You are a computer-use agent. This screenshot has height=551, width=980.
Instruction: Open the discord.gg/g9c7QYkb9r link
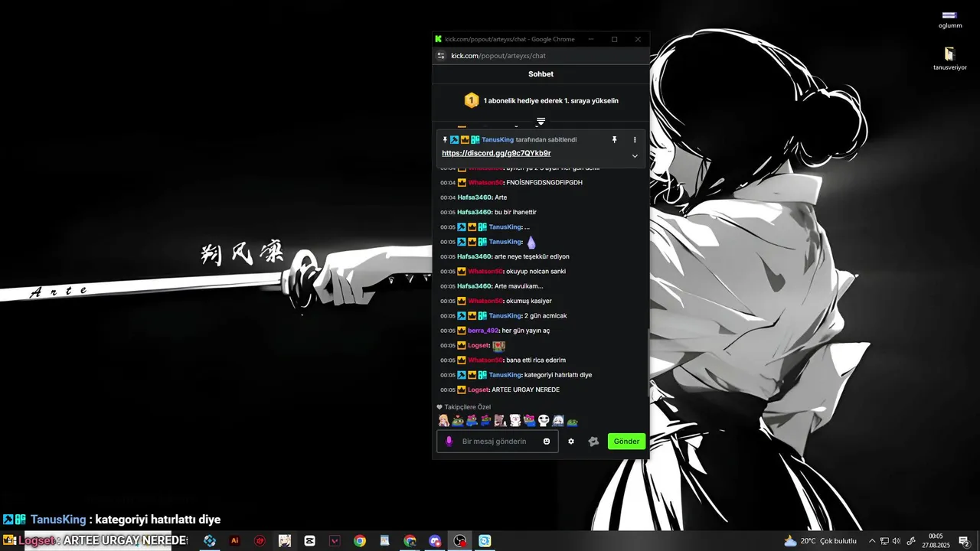[496, 153]
